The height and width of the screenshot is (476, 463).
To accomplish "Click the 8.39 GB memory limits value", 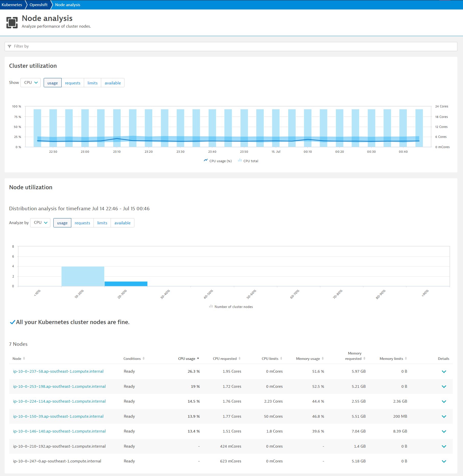I will pos(400,431).
